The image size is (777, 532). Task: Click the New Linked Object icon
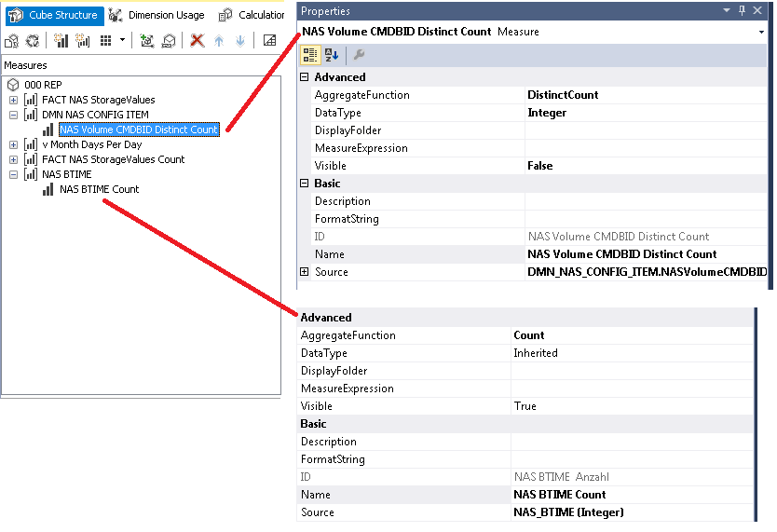[x=169, y=41]
